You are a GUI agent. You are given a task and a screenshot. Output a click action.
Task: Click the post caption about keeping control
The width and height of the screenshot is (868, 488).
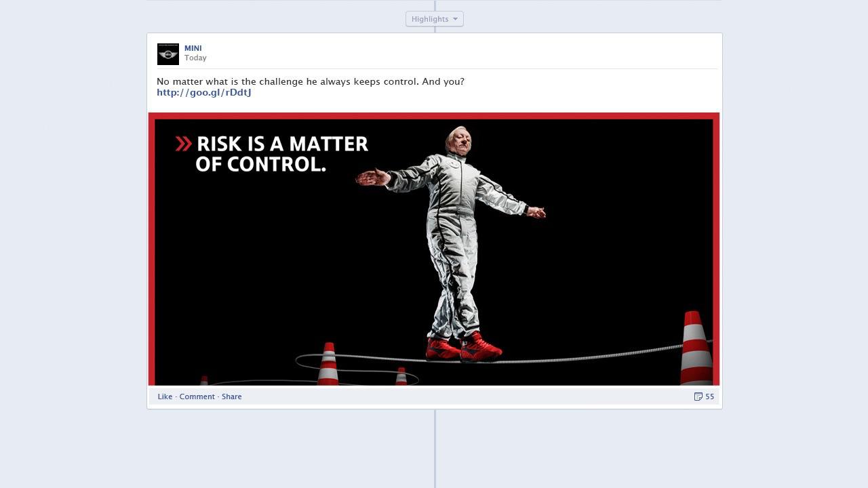311,81
